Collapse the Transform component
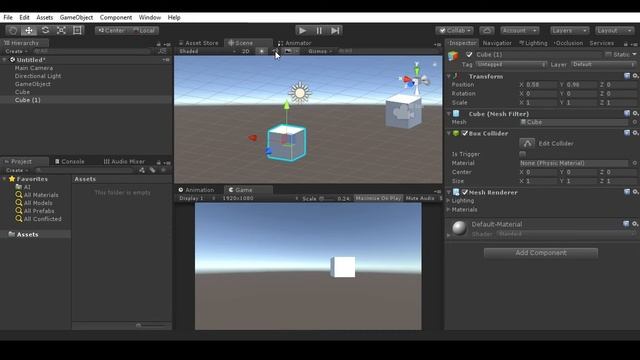The image size is (640, 360). click(449, 76)
